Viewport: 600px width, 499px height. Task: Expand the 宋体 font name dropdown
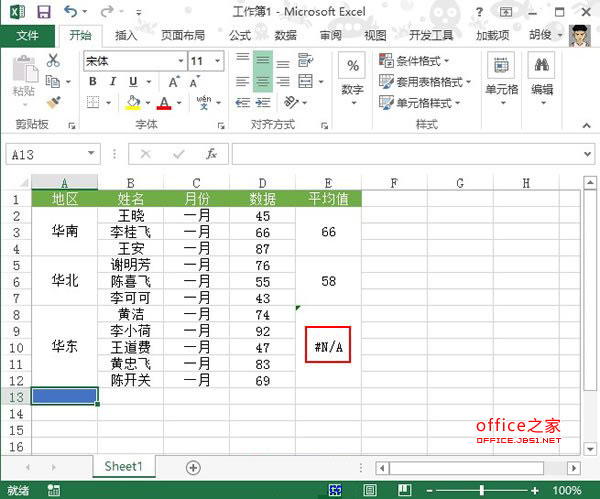pos(181,61)
